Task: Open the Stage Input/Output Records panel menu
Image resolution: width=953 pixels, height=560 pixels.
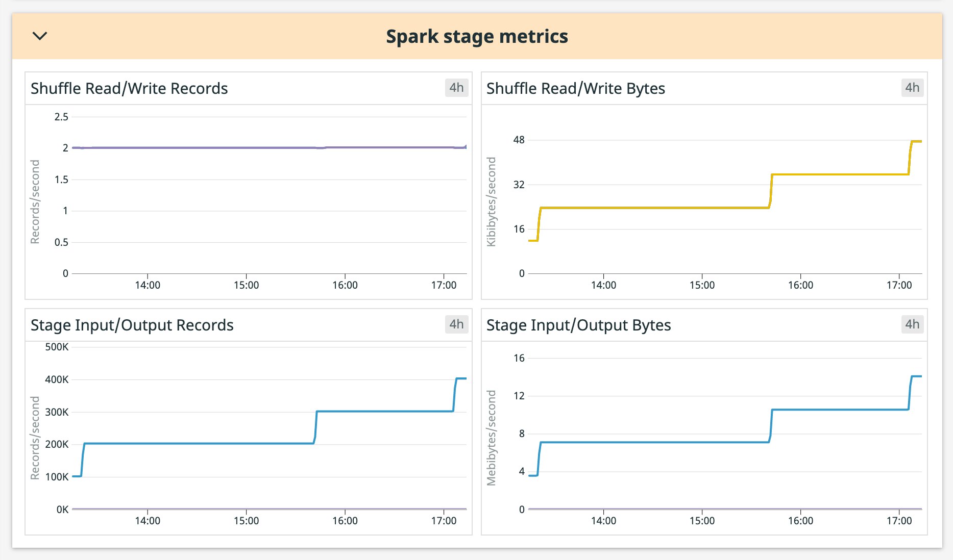Action: click(132, 324)
